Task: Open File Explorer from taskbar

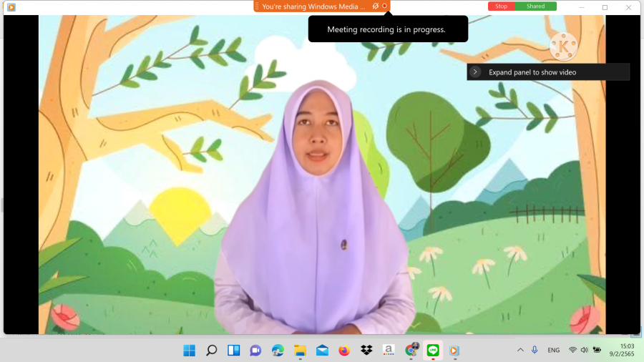Action: pos(300,351)
